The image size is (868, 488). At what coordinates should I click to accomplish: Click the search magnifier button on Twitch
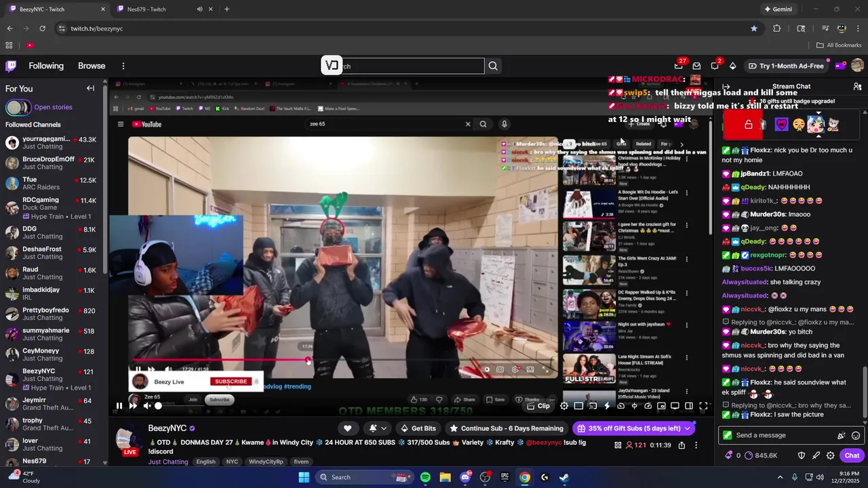(x=493, y=66)
